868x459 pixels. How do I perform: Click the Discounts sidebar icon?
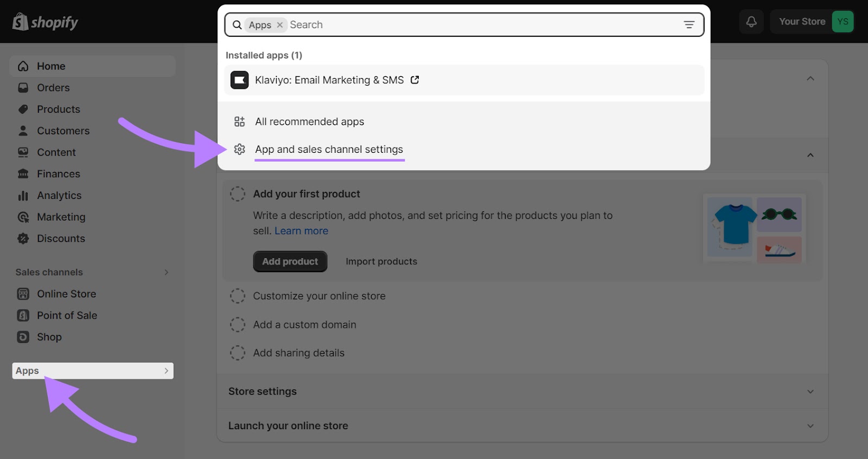coord(23,238)
